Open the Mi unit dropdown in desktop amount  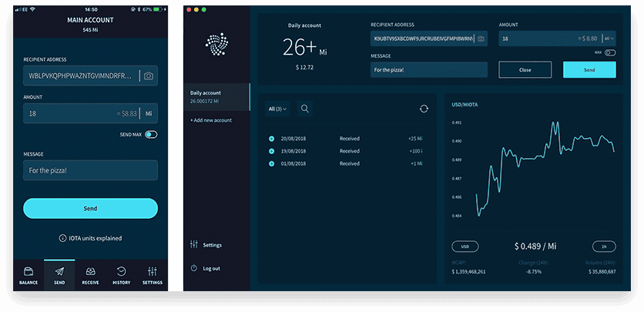609,39
